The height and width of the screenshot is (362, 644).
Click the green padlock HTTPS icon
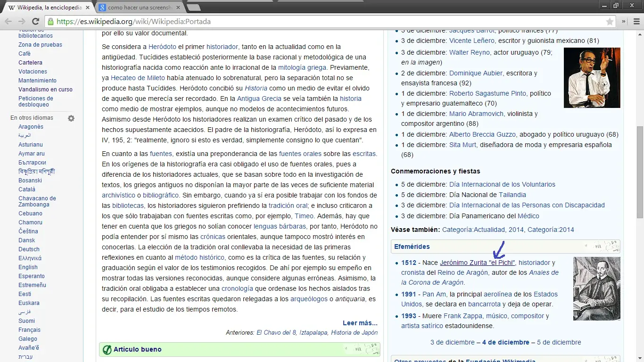click(51, 21)
